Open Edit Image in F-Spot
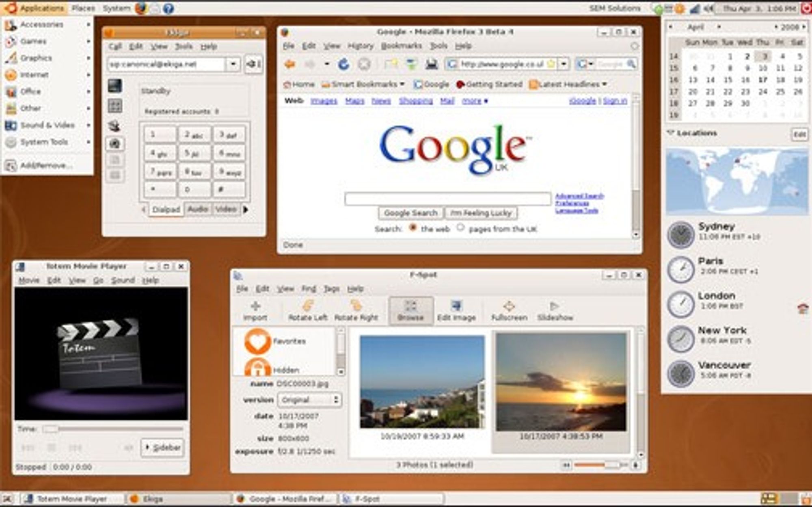This screenshot has width=812, height=507. [456, 311]
